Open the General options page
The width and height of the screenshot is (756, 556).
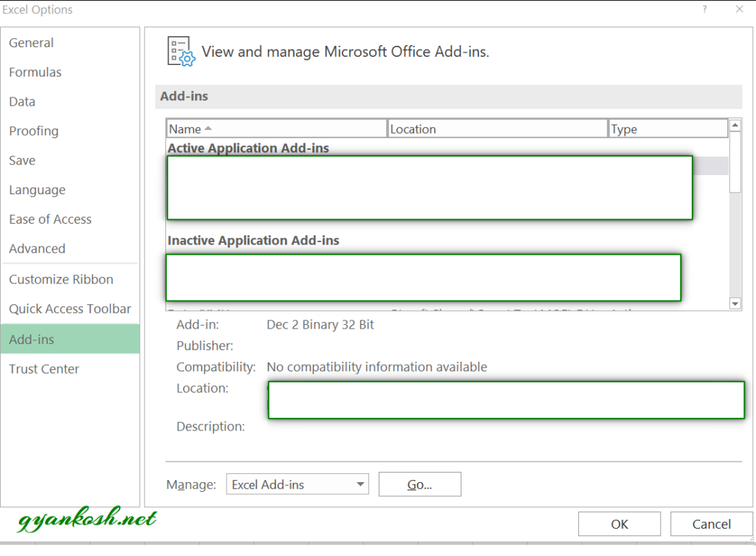coord(31,43)
